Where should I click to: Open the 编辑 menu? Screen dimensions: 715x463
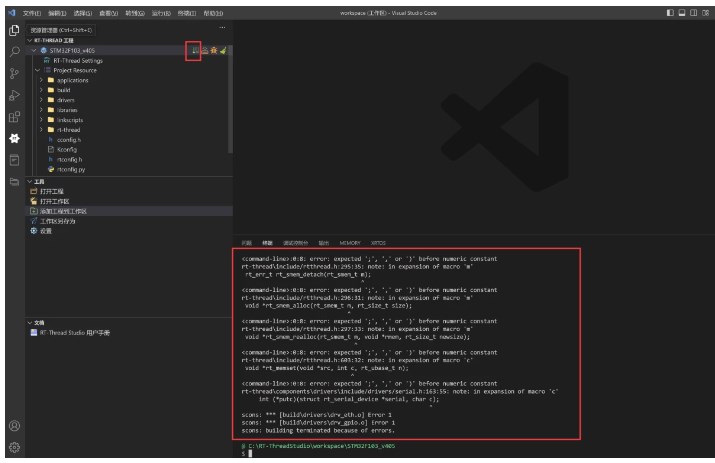tap(57, 13)
